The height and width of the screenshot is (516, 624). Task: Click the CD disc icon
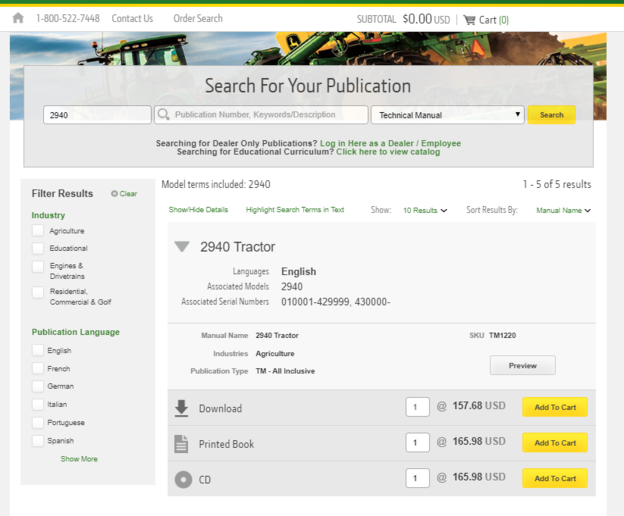(x=183, y=479)
